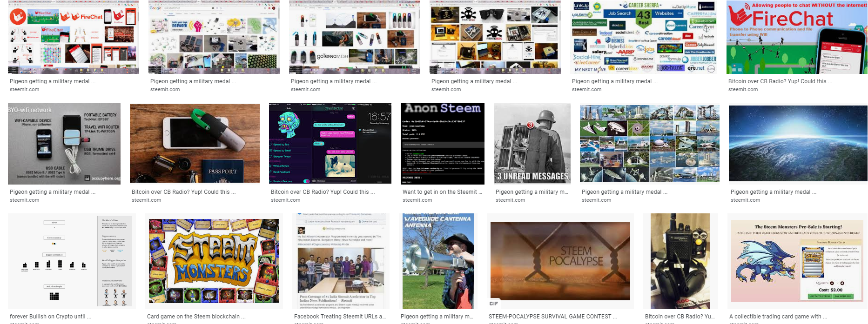Click the caption under Waveguide Cantenna photo
The width and height of the screenshot is (868, 324).
point(437,317)
